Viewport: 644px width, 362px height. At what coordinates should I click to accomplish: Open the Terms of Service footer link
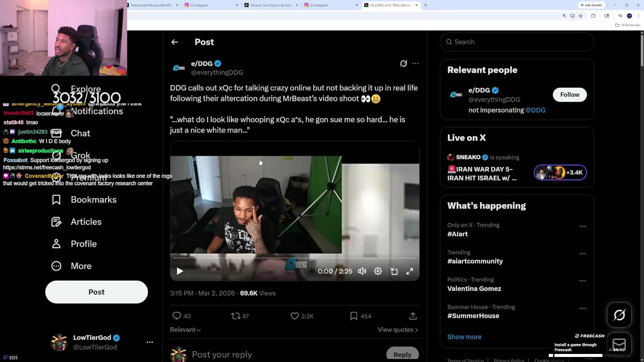(x=465, y=360)
